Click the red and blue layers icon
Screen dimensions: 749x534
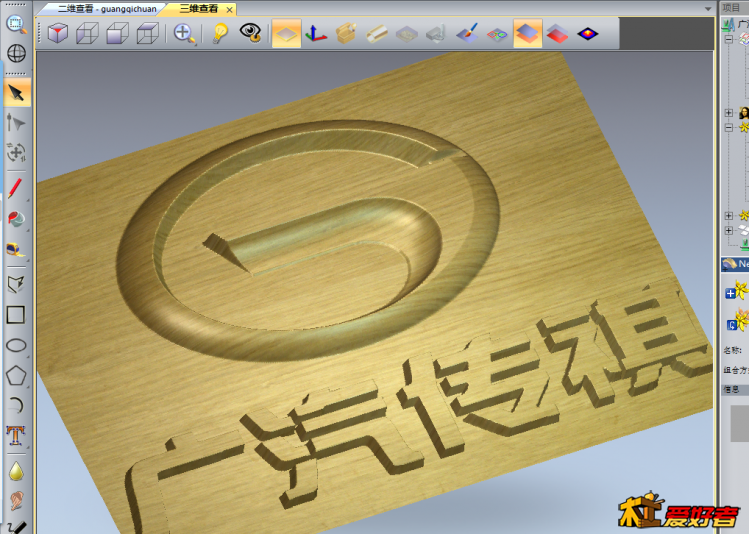[x=557, y=33]
